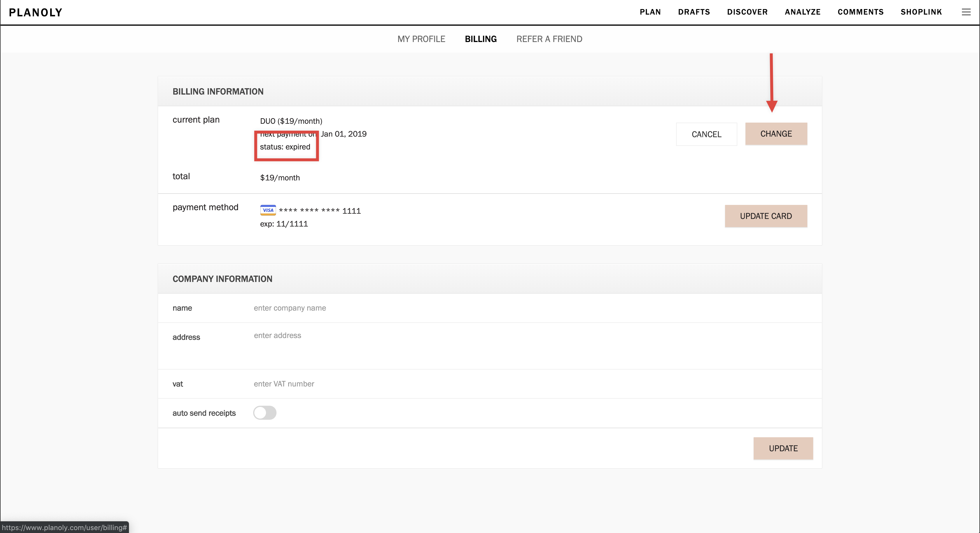Click the 'Jan 01, 2019' date
Screen dimensions: 980x533
(x=344, y=134)
